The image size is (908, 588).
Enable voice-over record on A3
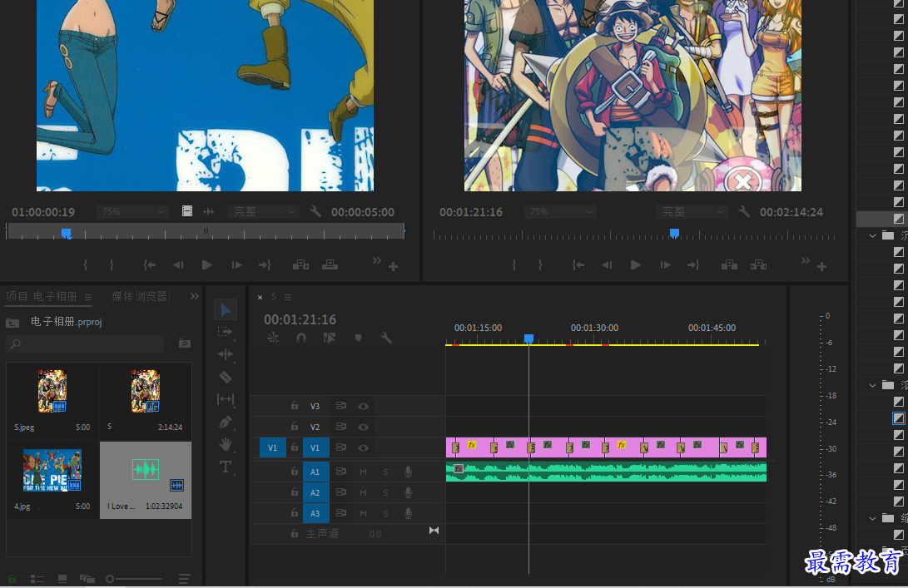[409, 513]
